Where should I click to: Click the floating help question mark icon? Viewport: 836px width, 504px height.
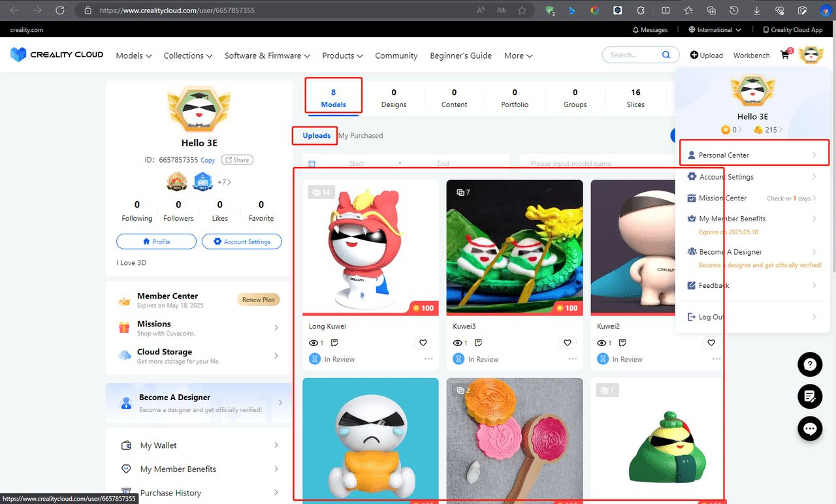(810, 364)
